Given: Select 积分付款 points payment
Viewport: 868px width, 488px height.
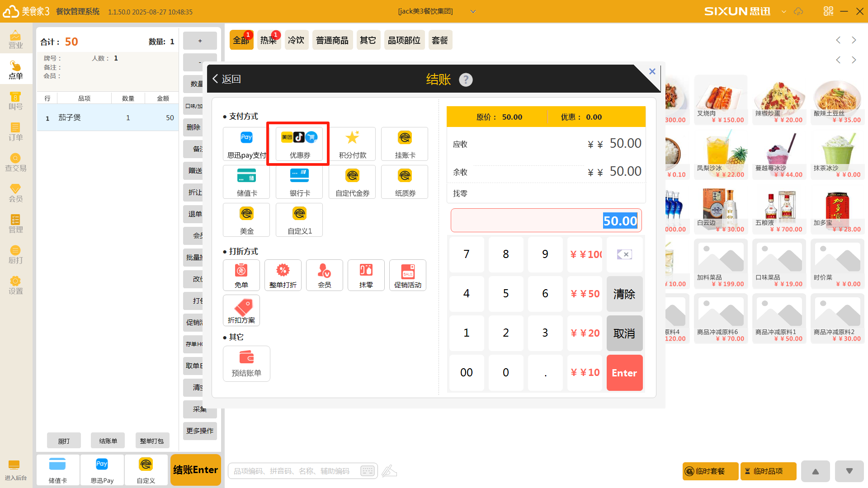Looking at the screenshot, I should [352, 144].
